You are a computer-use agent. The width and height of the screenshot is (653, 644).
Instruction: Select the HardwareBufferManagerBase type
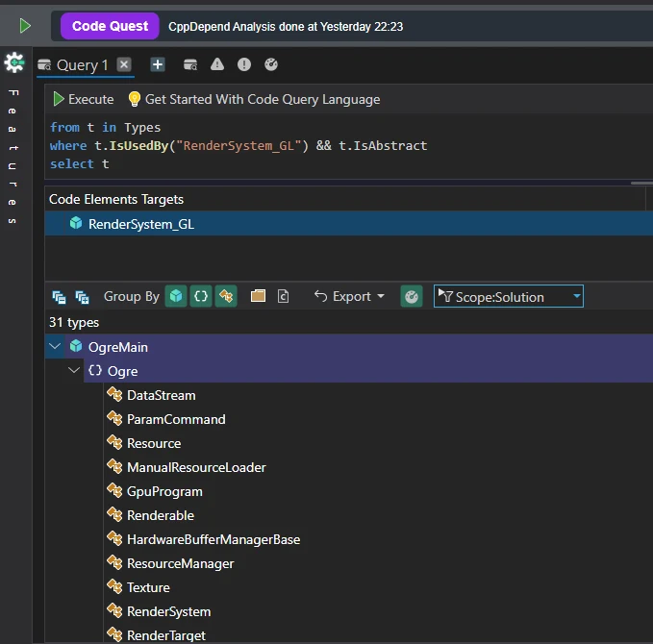[213, 539]
